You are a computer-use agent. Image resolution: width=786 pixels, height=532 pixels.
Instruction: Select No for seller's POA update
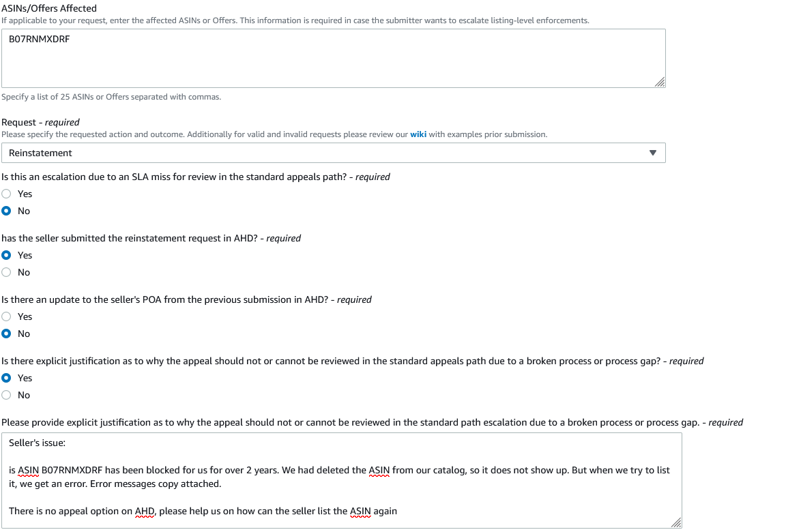tap(7, 334)
